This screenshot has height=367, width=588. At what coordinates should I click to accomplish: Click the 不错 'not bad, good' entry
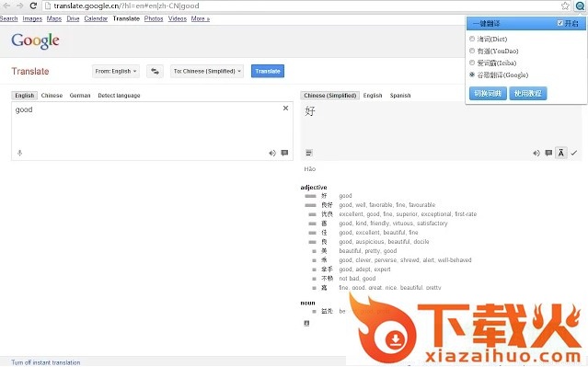pos(327,279)
